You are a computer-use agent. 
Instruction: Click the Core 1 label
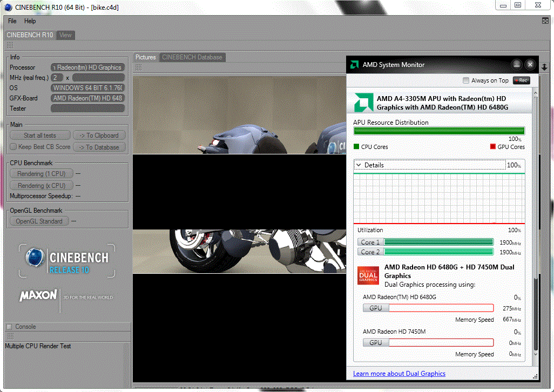click(x=370, y=242)
